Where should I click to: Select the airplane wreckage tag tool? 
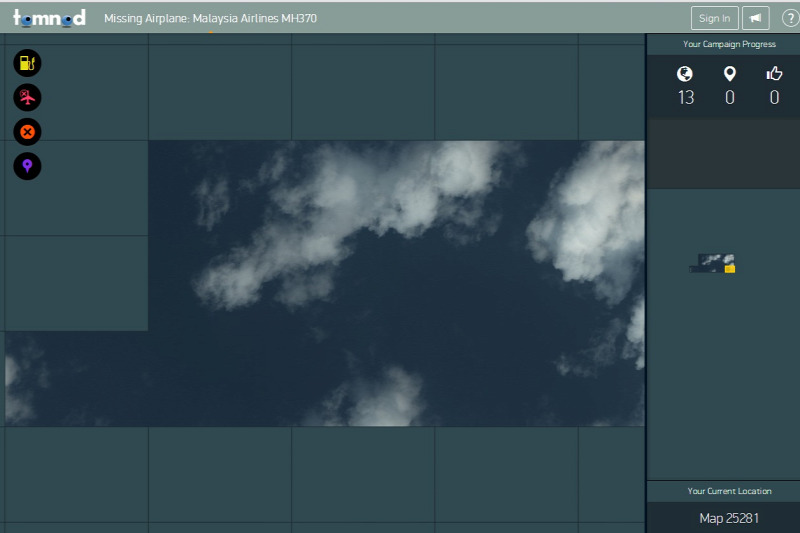pos(27,97)
